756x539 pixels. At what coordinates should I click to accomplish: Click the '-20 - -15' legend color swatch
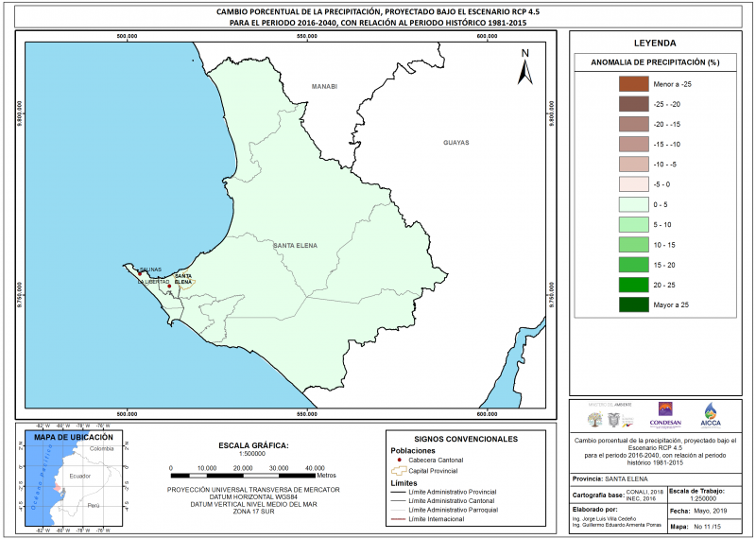(633, 124)
